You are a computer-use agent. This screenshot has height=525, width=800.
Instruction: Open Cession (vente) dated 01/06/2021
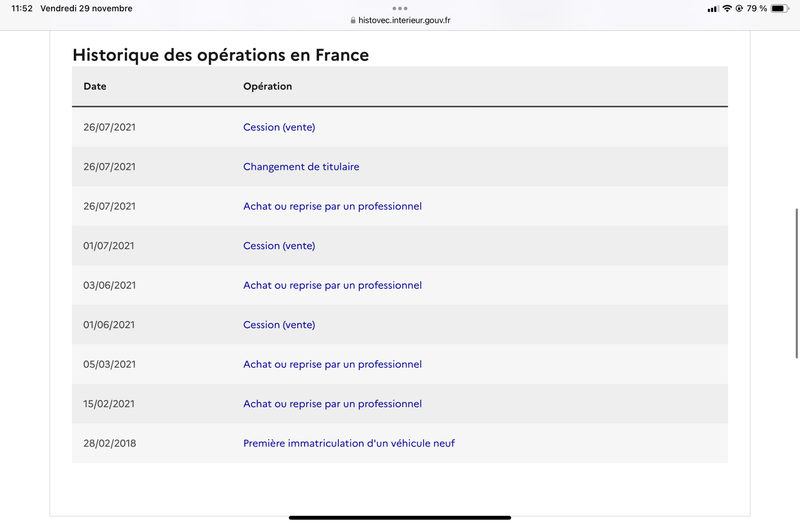(x=279, y=324)
